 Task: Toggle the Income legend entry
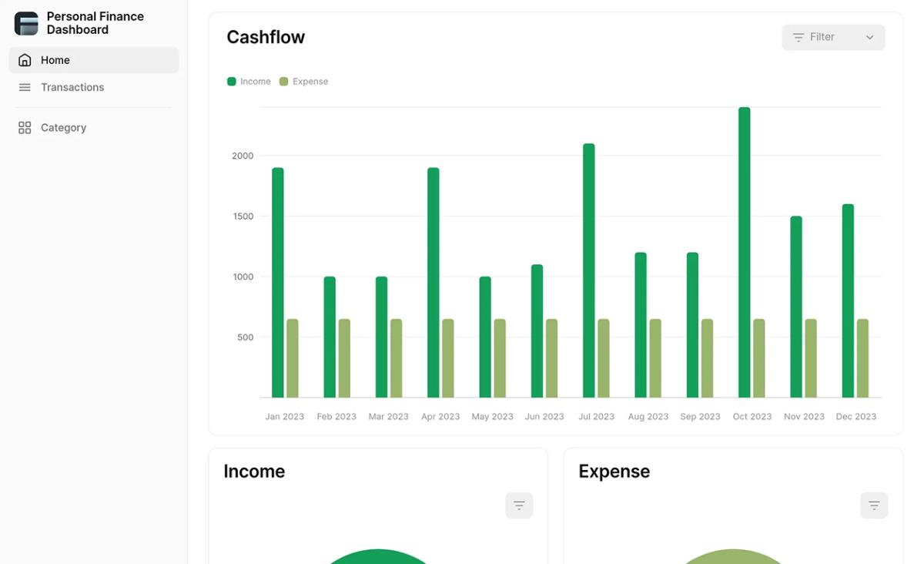click(249, 82)
